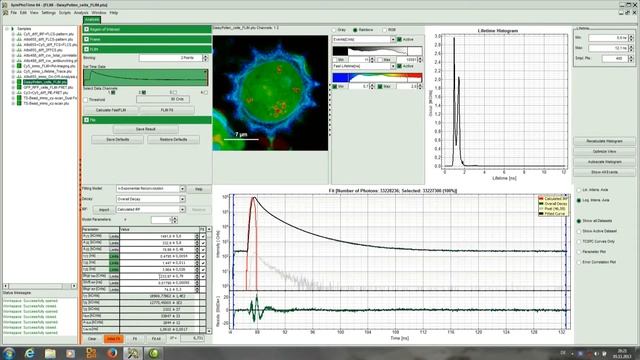Collapse the Samples tree root
The width and height of the screenshot is (640, 360).
[7, 29]
